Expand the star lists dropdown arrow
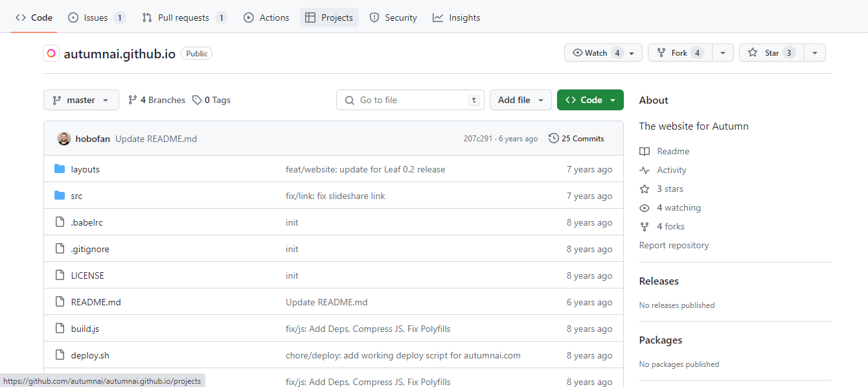This screenshot has height=387, width=868. [815, 53]
